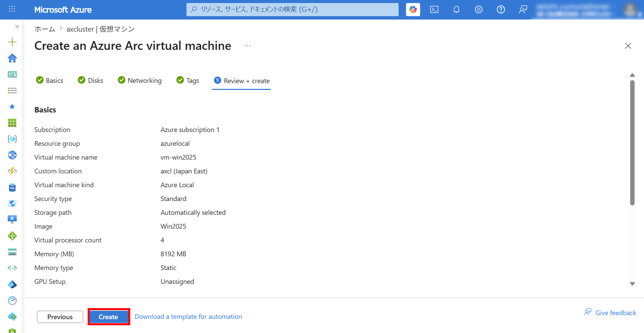Open Copilot from the top bar

[413, 10]
